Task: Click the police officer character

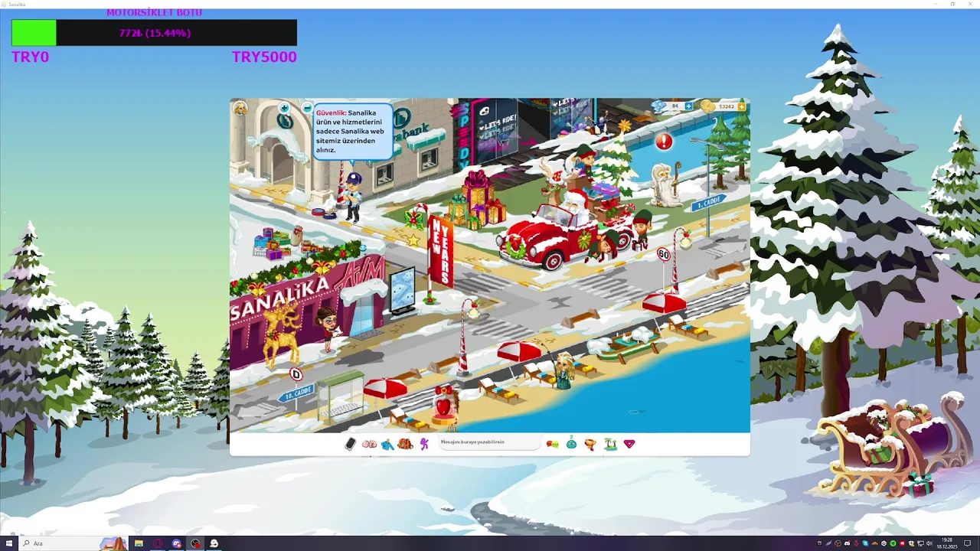Action: [352, 197]
